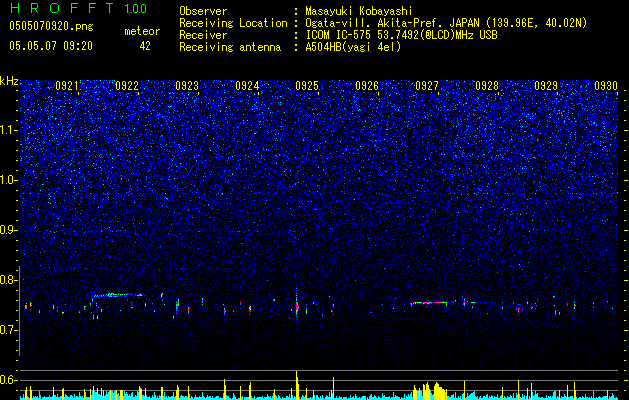This screenshot has height=400, width=629.
Task: Click the long cyan meteor echo under 0922
Action: [x=116, y=295]
